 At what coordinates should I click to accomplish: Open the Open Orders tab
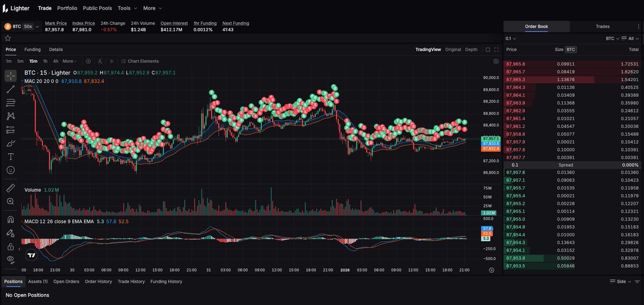(x=66, y=281)
